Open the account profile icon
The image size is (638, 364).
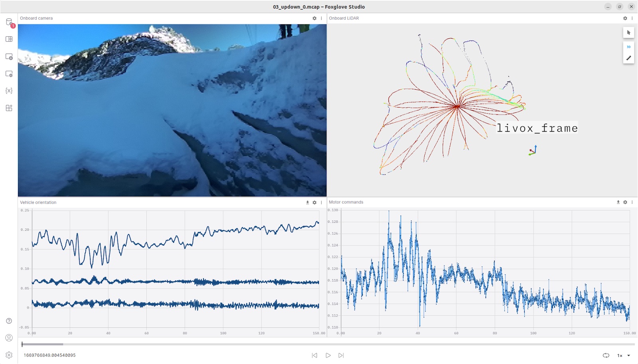[9, 338]
